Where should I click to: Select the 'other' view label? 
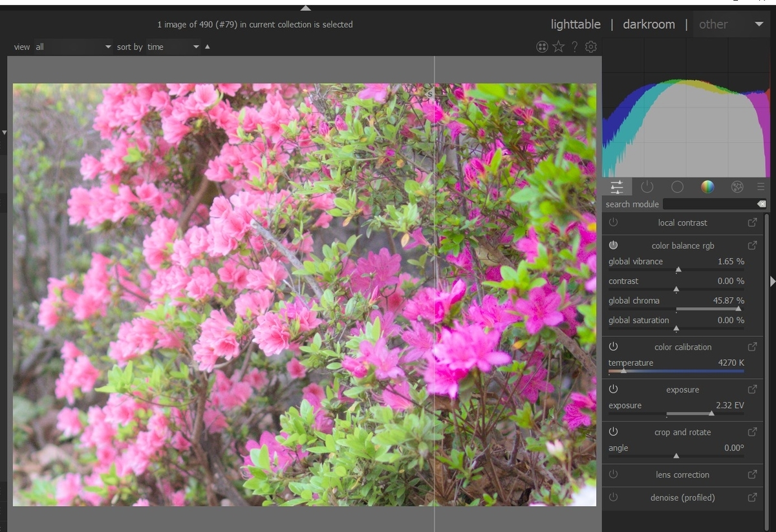pos(713,25)
